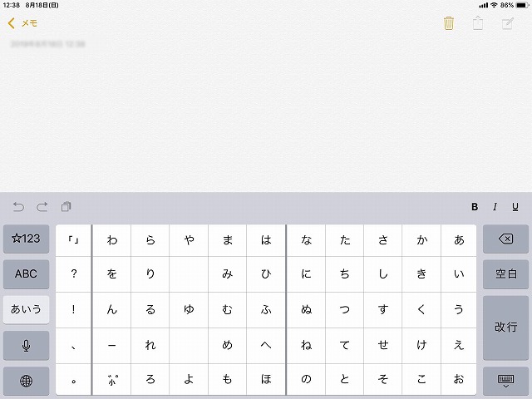Go back to メモ list
The height and width of the screenshot is (399, 532).
click(22, 23)
